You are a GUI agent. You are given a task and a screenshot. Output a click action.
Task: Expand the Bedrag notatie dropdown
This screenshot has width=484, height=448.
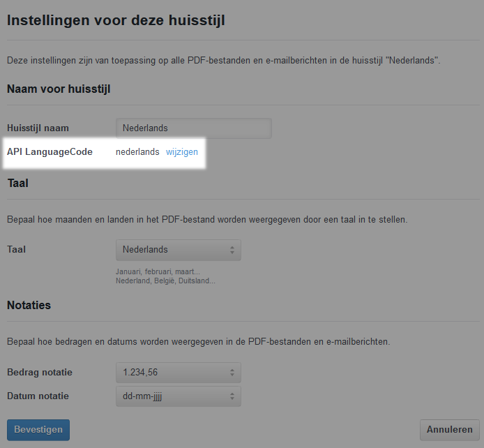[178, 373]
